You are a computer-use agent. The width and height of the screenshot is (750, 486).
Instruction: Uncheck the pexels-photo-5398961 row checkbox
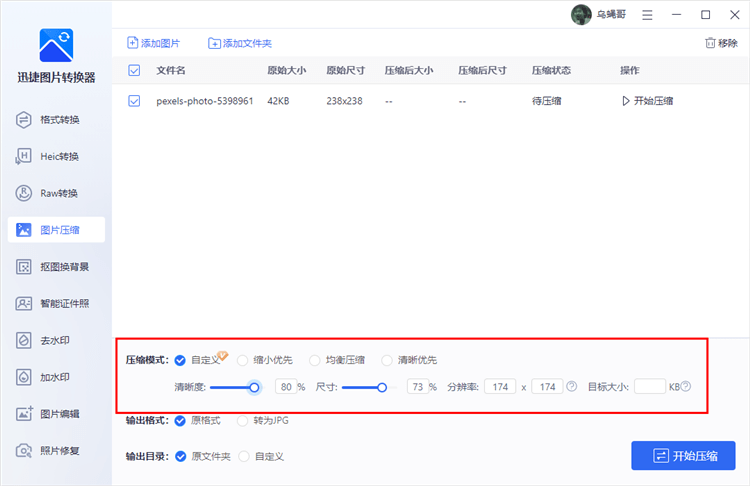pyautogui.click(x=134, y=101)
